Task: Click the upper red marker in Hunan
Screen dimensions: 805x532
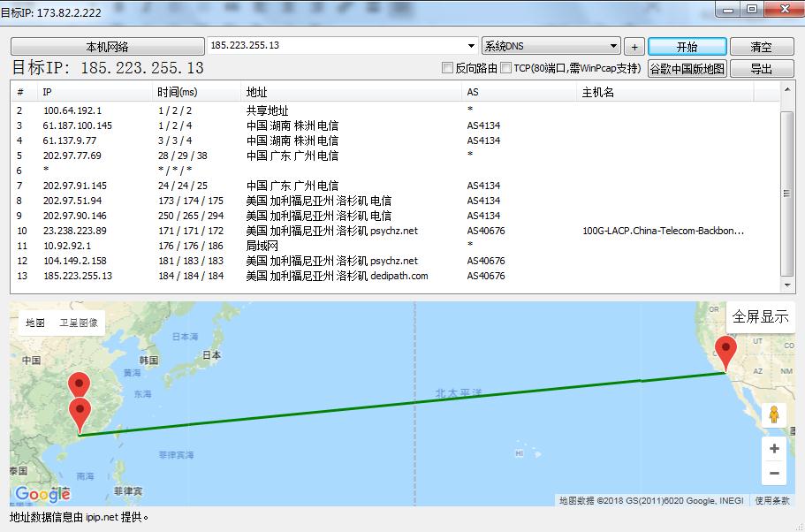Action: (x=80, y=386)
